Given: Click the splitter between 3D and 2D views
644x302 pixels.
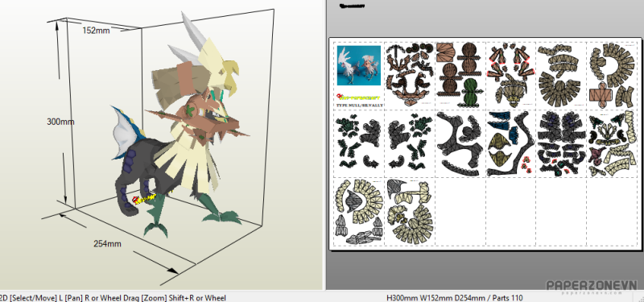Looking at the screenshot, I should (x=324, y=145).
